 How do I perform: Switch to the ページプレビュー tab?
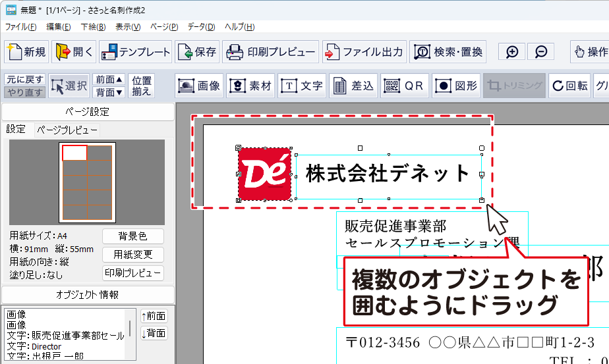click(x=67, y=130)
